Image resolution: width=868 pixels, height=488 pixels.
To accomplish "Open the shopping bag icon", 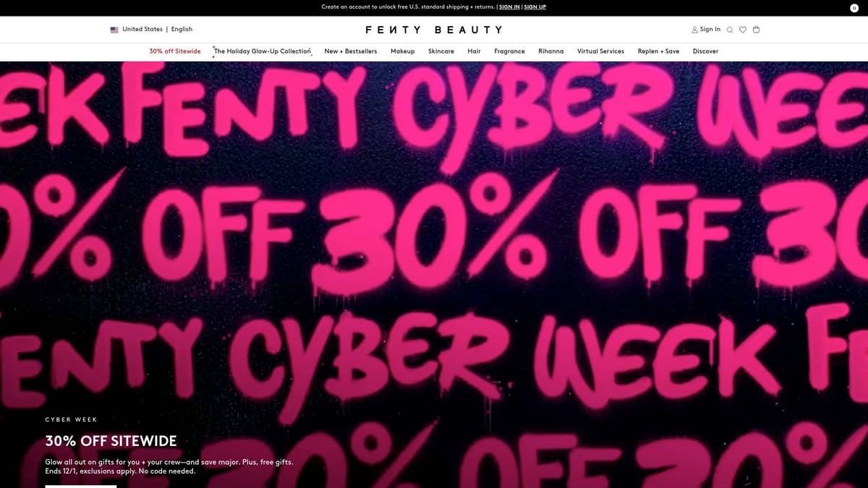I will (756, 30).
